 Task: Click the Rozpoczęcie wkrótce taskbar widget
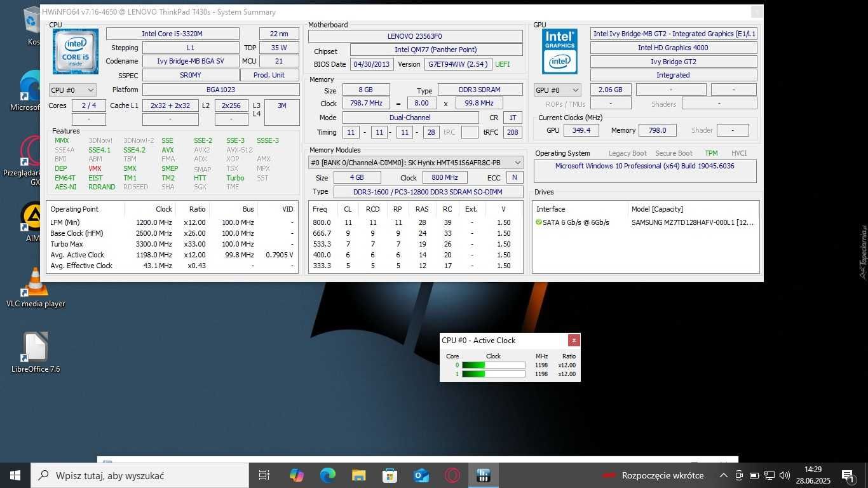[x=653, y=475]
